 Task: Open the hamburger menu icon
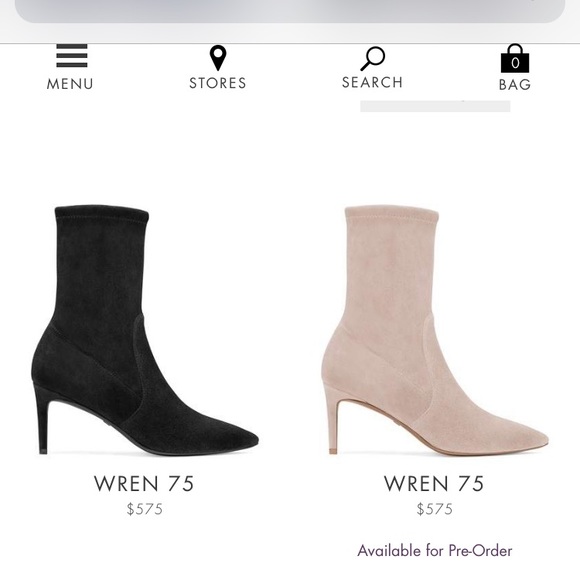(72, 56)
